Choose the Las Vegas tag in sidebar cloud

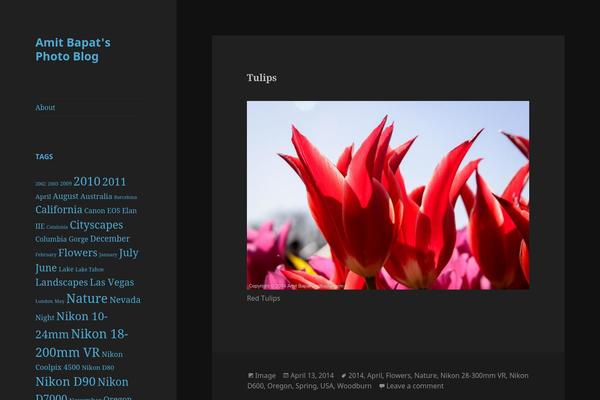point(112,282)
